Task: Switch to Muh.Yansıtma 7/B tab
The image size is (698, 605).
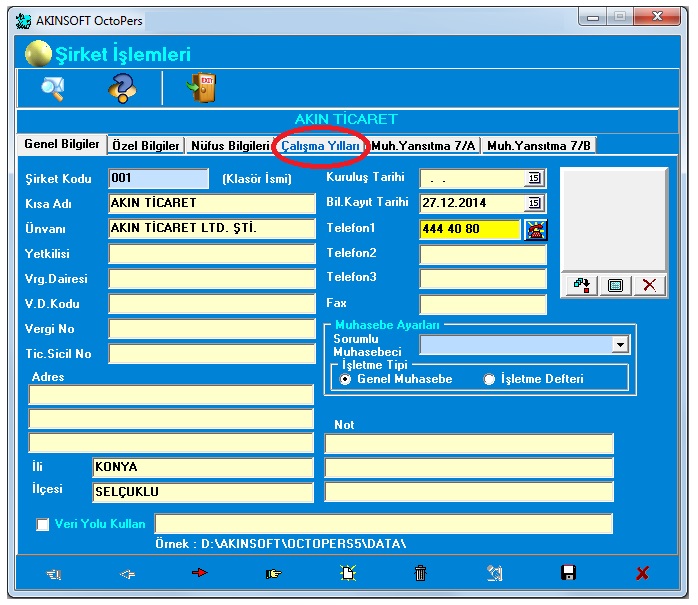Action: click(x=539, y=146)
